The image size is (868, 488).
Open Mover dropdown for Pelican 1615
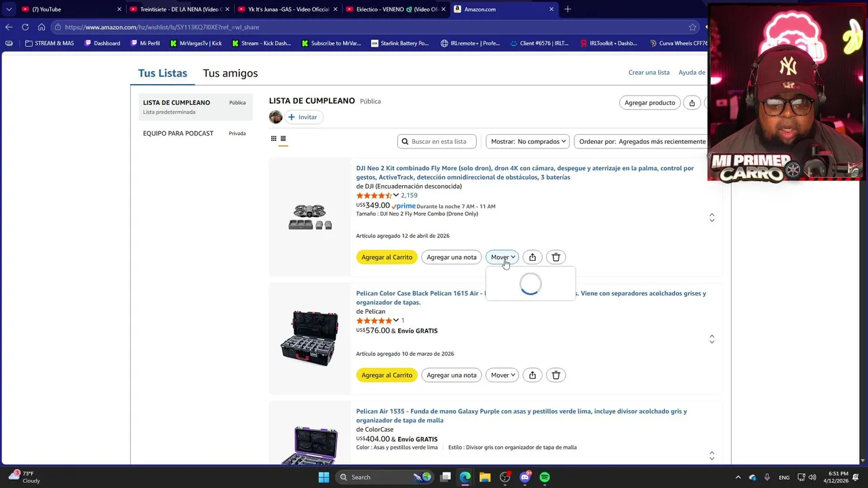502,375
